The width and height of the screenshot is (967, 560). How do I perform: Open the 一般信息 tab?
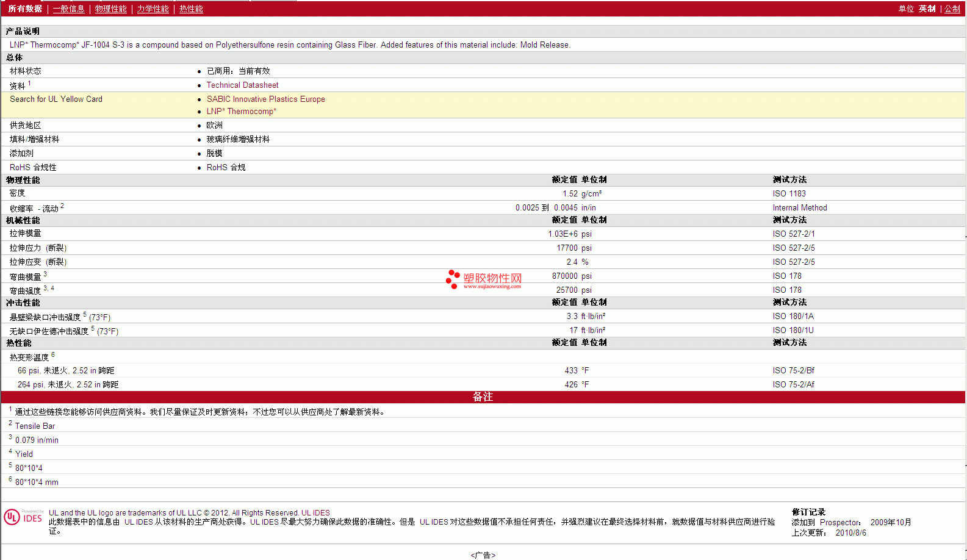click(68, 9)
